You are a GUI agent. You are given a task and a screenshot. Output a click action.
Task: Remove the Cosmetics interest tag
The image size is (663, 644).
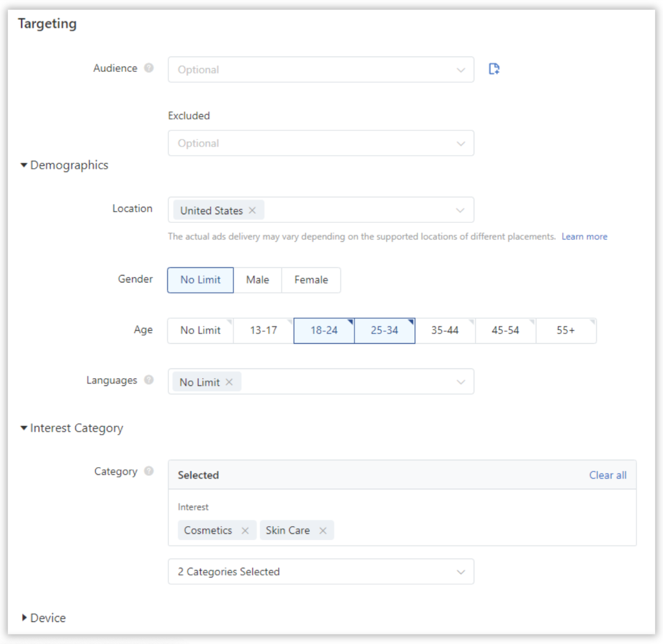(x=245, y=530)
